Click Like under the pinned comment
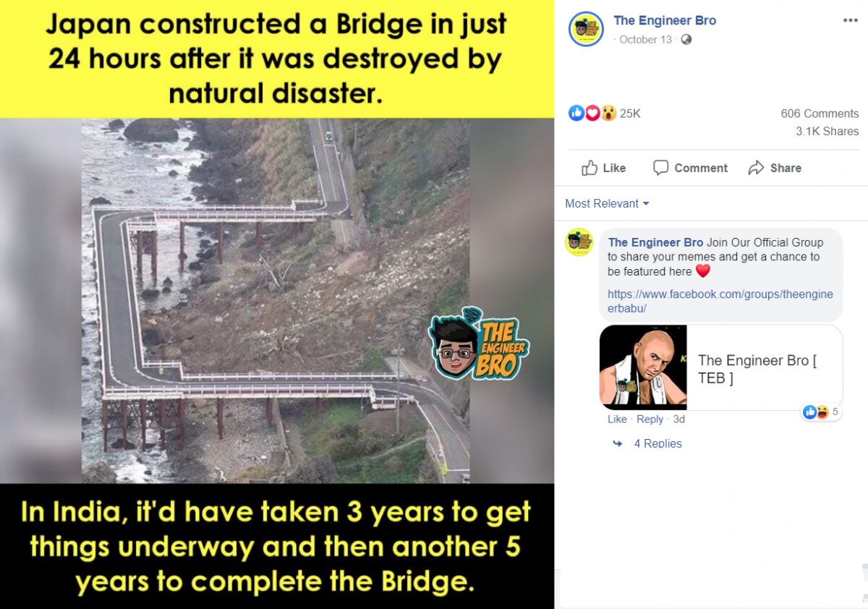This screenshot has width=868, height=609. pos(617,420)
